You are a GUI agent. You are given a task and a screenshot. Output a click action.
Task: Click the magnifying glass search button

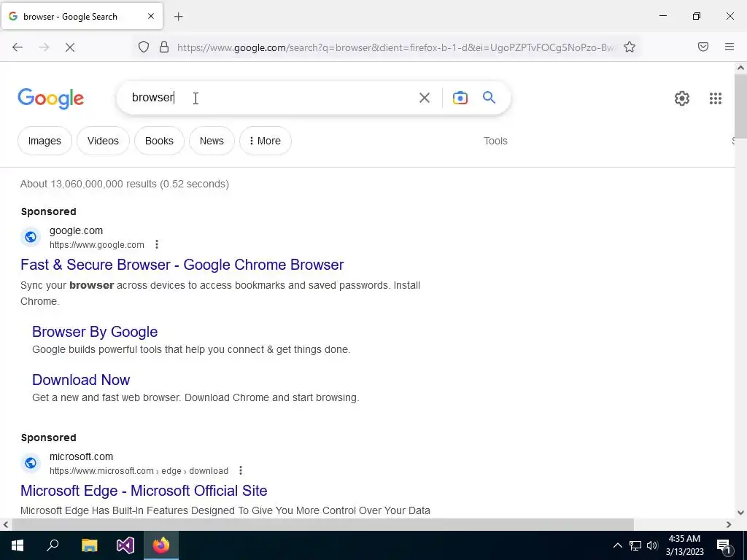coord(489,98)
